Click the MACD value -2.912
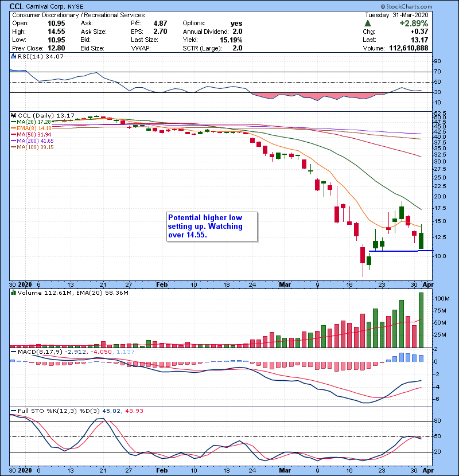Viewport: 459px width, 476px height. pos(75,352)
